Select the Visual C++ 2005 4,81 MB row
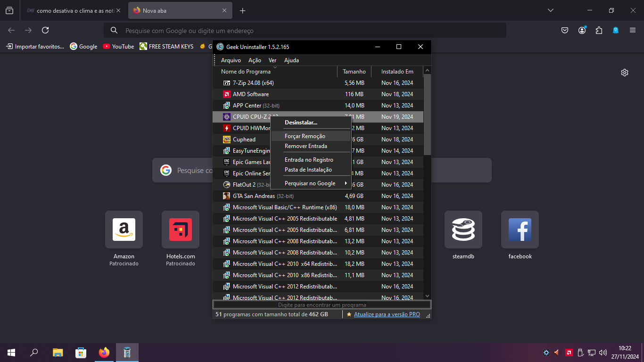The width and height of the screenshot is (644, 362). (x=318, y=219)
